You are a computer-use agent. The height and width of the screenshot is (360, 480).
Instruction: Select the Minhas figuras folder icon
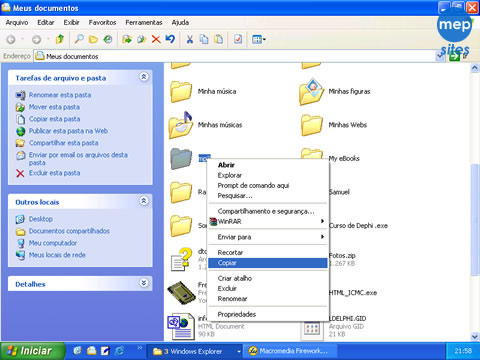click(311, 91)
